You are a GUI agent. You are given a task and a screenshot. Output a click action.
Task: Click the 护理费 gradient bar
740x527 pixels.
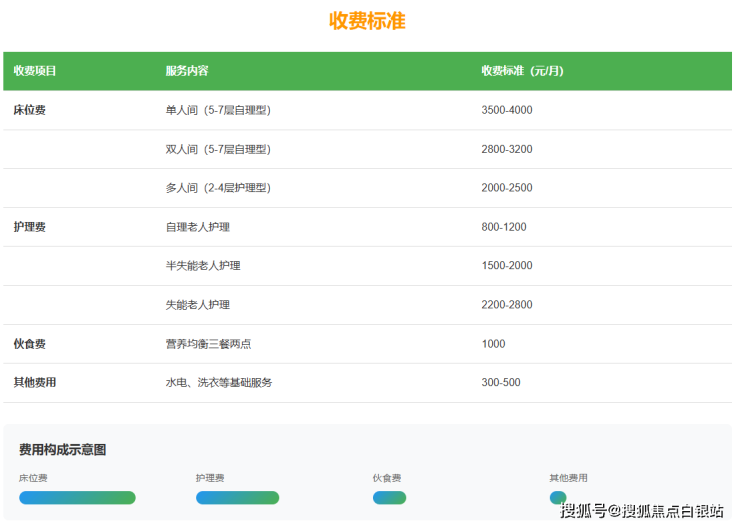(x=237, y=498)
